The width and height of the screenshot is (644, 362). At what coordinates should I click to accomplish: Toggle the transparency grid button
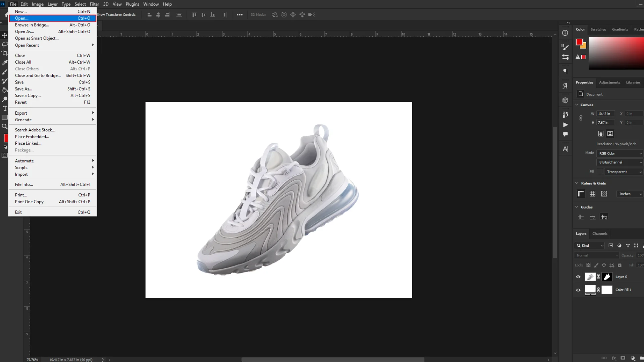pos(604,194)
